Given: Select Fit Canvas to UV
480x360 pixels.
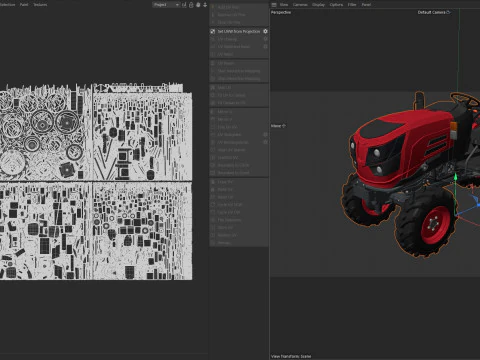Looking at the screenshot, I should tap(231, 103).
